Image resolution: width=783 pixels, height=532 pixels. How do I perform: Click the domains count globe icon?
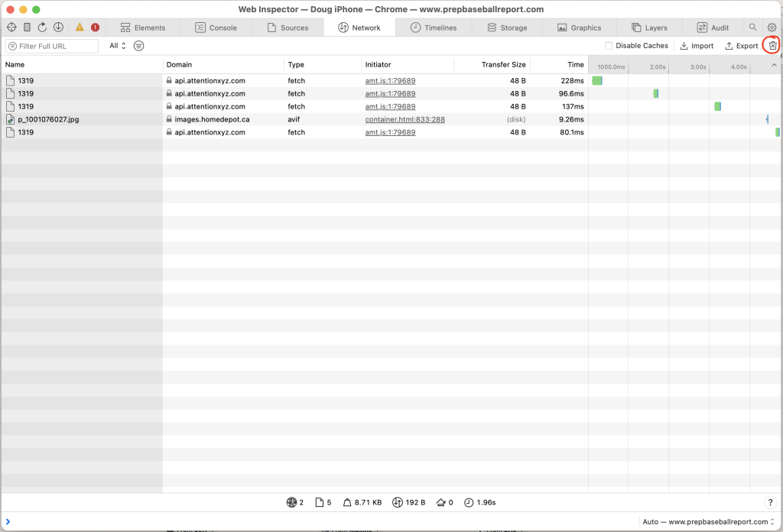[291, 502]
